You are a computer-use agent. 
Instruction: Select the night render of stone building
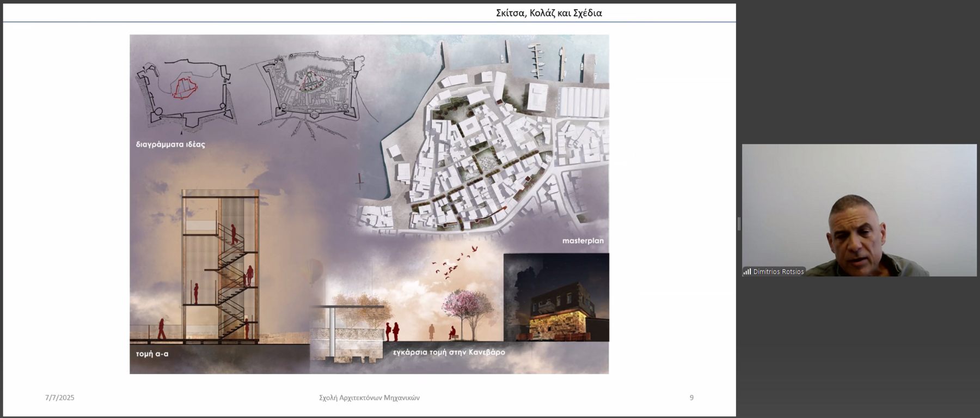[x=556, y=298]
